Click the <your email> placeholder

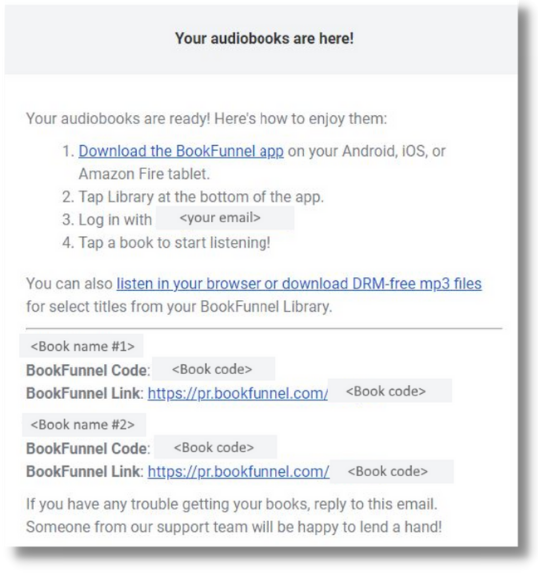(225, 218)
